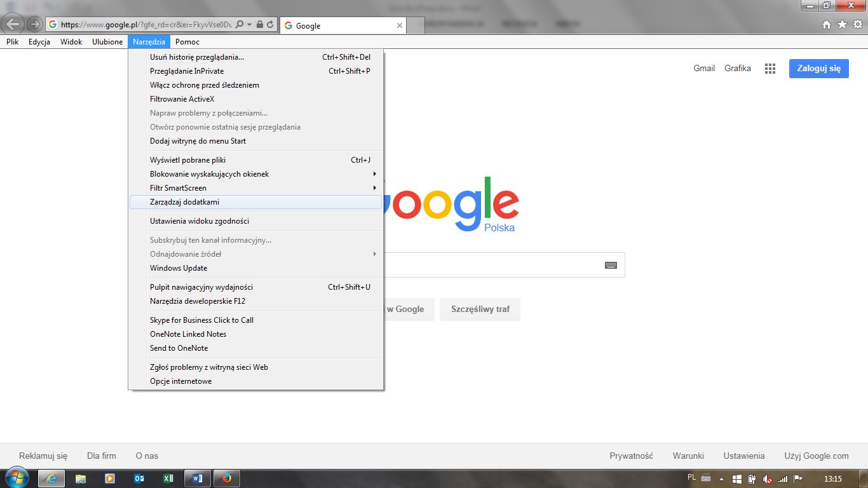Screen dimensions: 868x488
Task: Open the Warunki footer link
Action: click(688, 456)
